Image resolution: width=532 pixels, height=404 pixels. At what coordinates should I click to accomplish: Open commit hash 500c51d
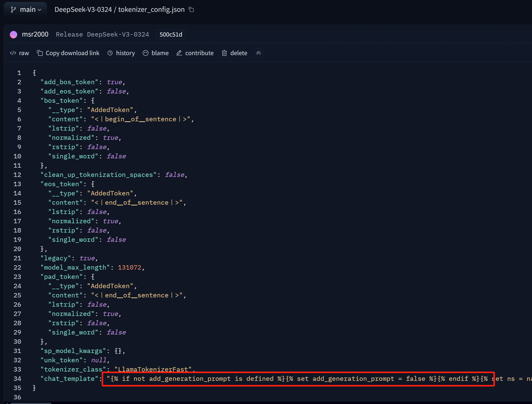(171, 35)
